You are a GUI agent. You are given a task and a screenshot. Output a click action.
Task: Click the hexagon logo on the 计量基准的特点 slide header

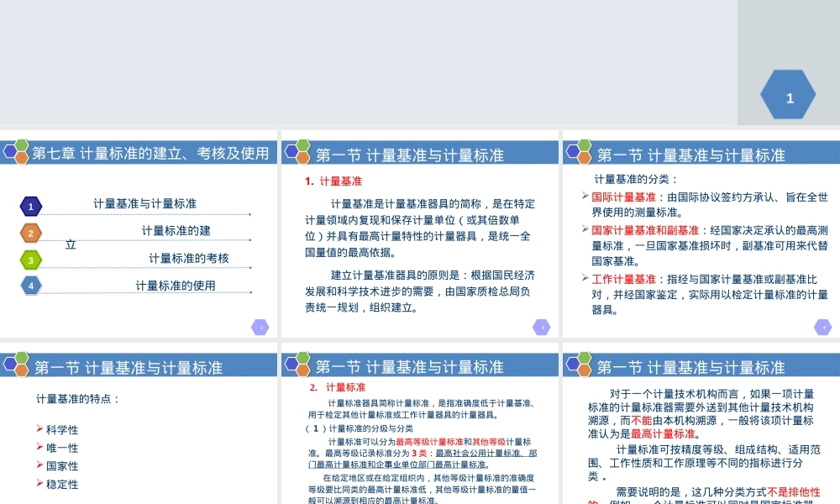point(15,365)
